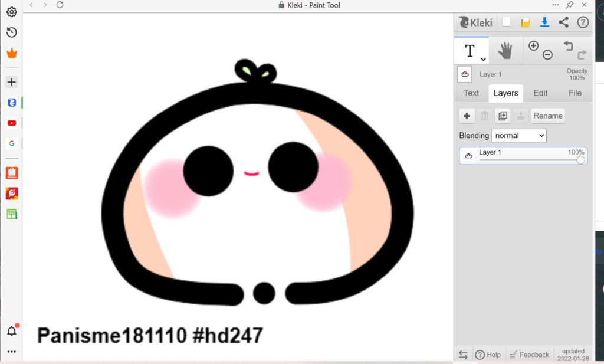Zoom in on the canvas
This screenshot has width=604, height=364.
tap(533, 46)
